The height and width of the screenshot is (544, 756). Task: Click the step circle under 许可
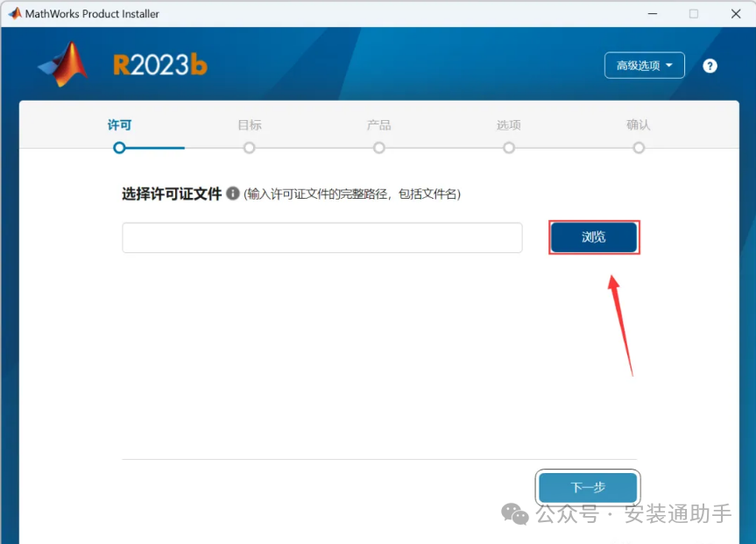119,147
